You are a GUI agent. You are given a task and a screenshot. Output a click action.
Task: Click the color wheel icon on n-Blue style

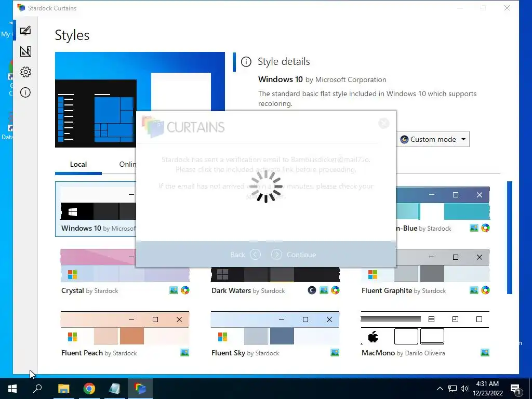pyautogui.click(x=486, y=228)
